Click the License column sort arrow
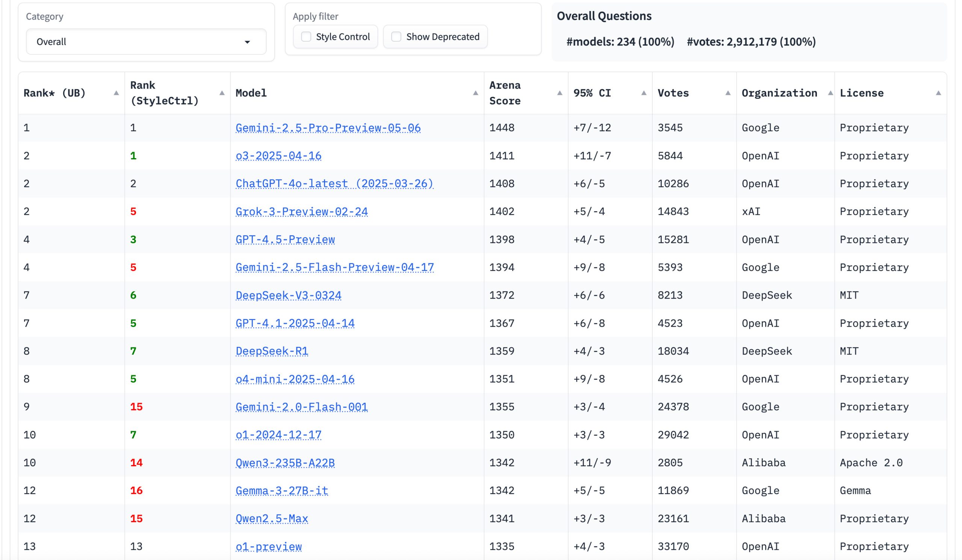This screenshot has height=560, width=962. click(938, 93)
